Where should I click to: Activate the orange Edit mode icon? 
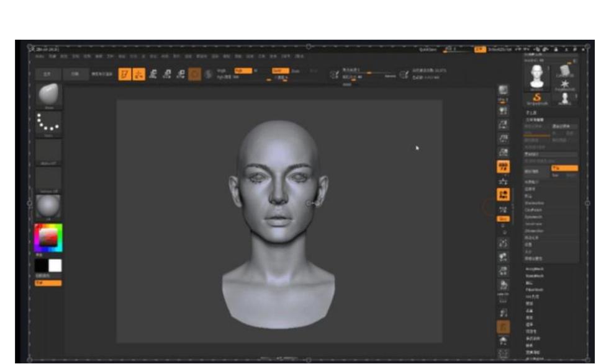[x=125, y=74]
